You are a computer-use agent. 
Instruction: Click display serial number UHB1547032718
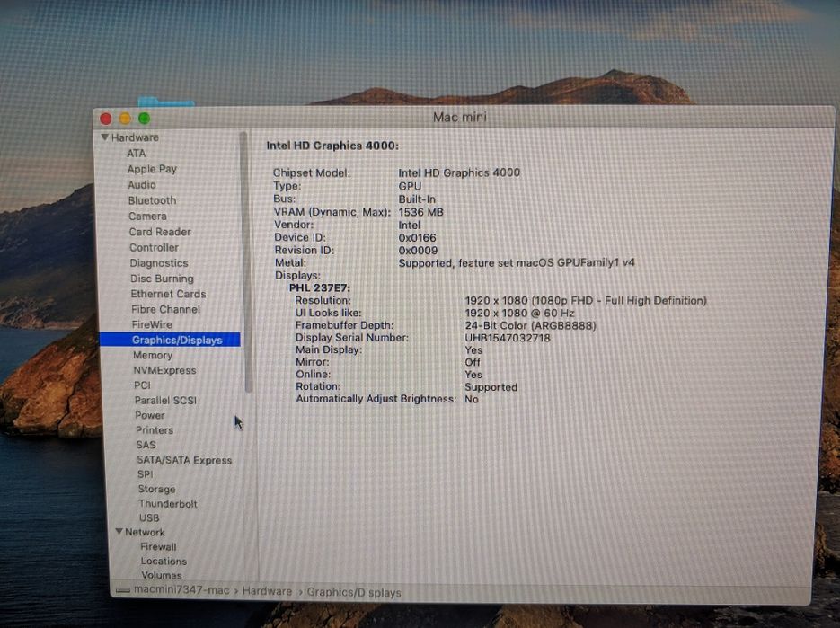pos(508,338)
